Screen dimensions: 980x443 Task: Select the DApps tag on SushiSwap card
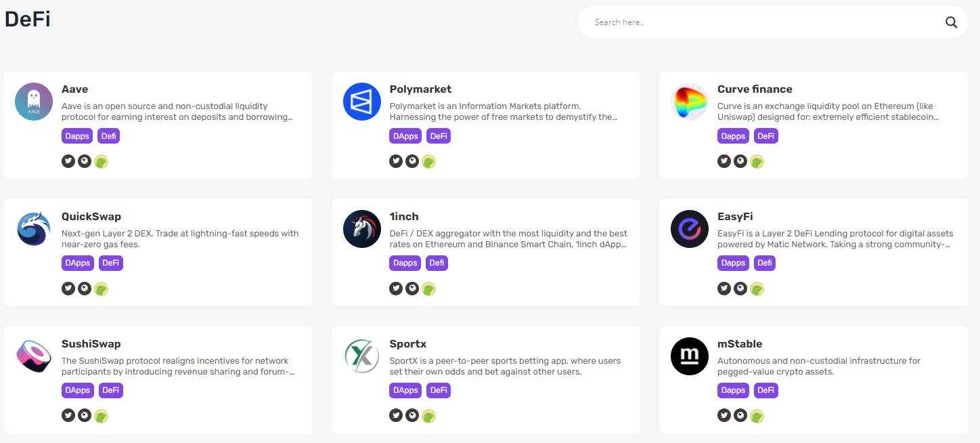point(78,391)
